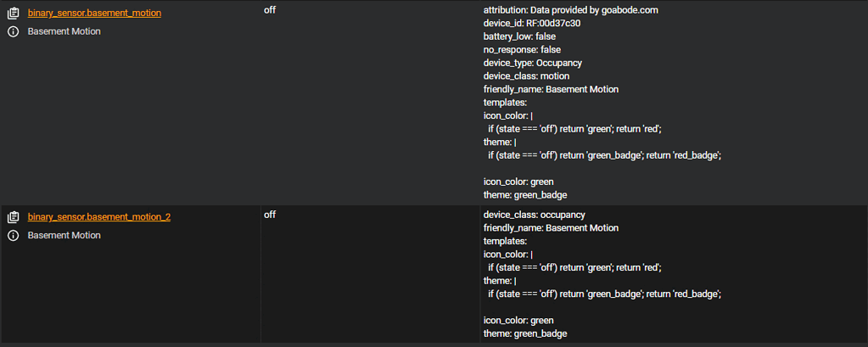Copy the binary_sensor.basement_motion_2 entity ID icon
This screenshot has width=868, height=347.
click(x=14, y=217)
